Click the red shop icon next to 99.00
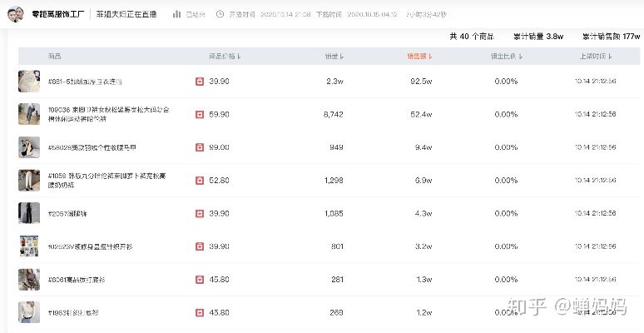 [x=199, y=147]
